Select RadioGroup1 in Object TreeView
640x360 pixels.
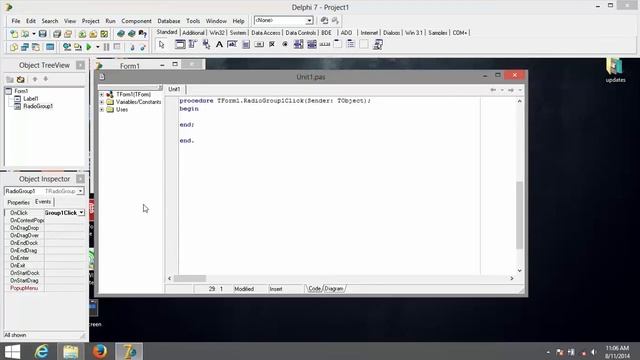tap(38, 106)
